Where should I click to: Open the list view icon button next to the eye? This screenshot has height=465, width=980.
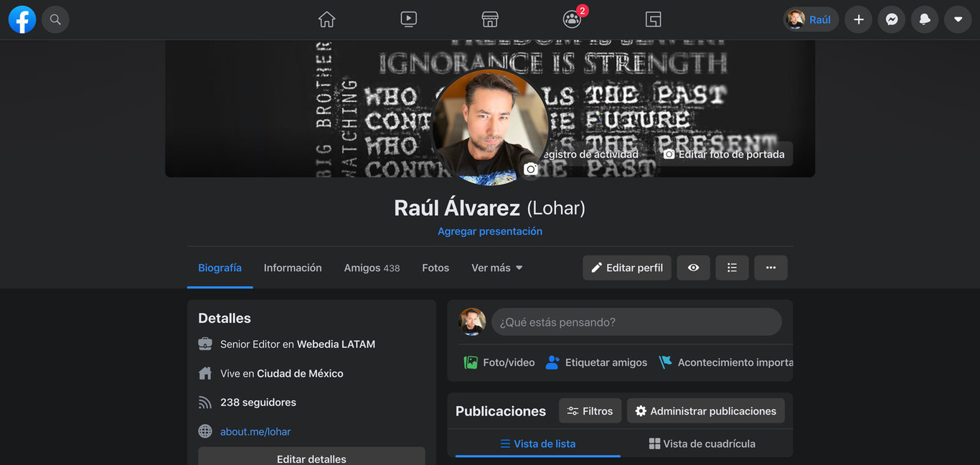[x=732, y=268]
